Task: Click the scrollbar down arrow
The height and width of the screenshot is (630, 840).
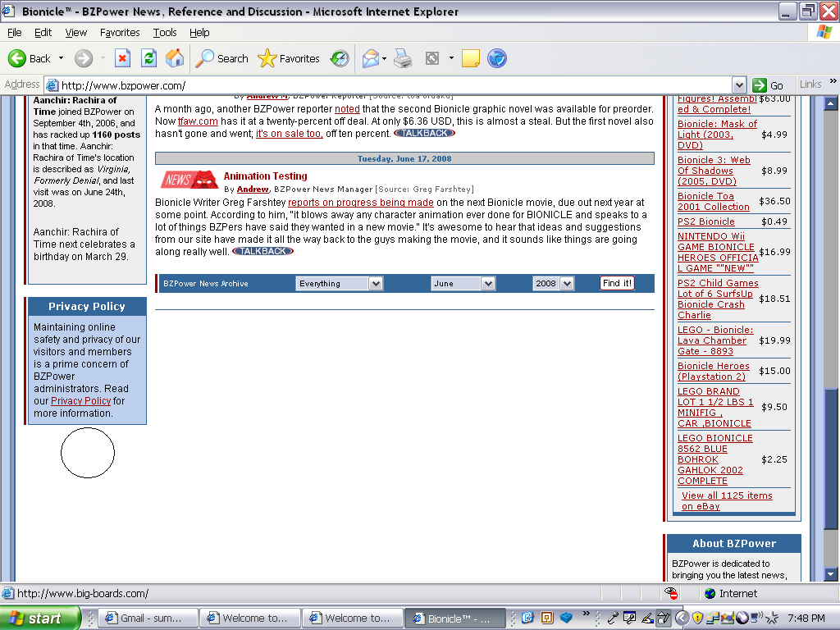Action: tap(831, 574)
